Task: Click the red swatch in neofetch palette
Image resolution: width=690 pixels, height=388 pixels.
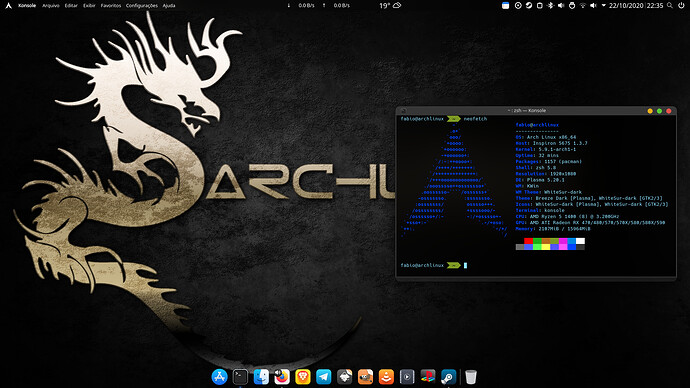Action: point(529,241)
